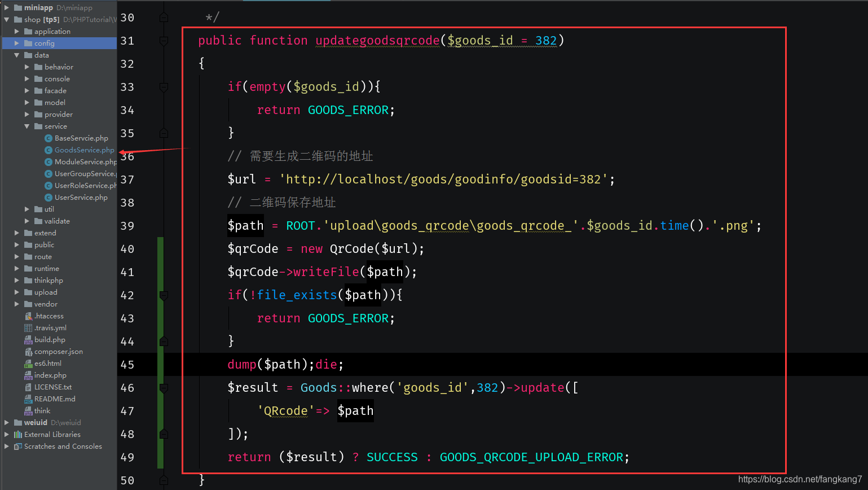Image resolution: width=868 pixels, height=490 pixels.
Task: Click the Scratches and Consoles icon
Action: tap(18, 447)
